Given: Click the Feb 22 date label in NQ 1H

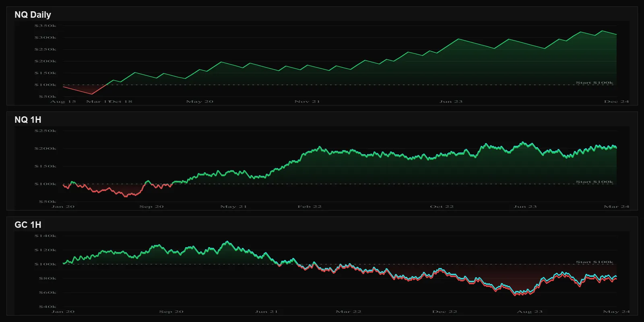Looking at the screenshot, I should tap(310, 206).
